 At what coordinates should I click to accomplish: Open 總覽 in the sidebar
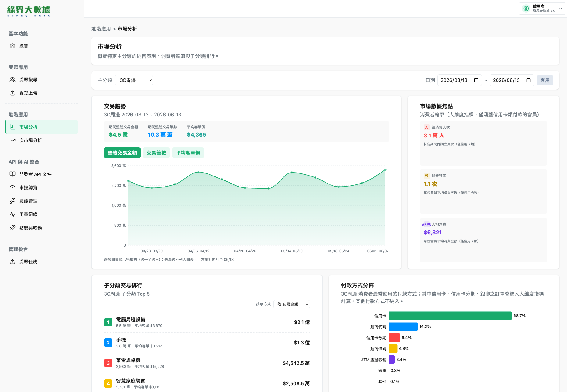[x=41, y=46]
